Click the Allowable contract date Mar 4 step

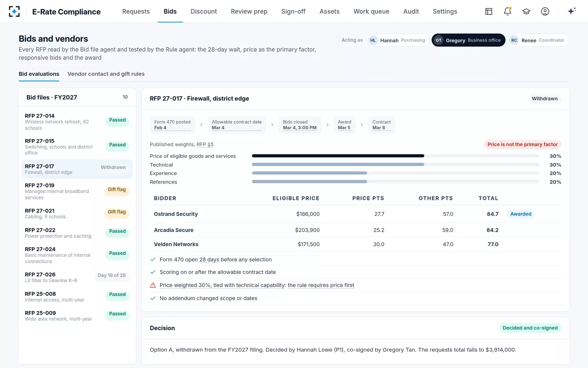(x=237, y=125)
